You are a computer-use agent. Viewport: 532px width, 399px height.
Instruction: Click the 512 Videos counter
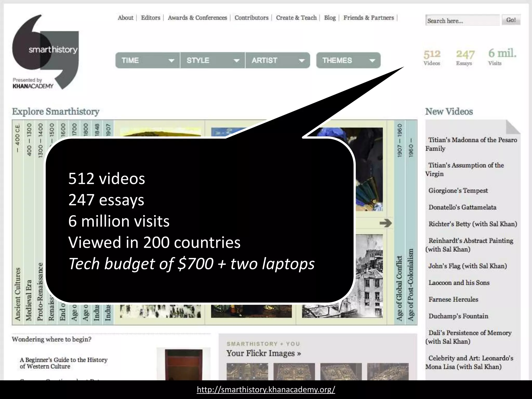pos(432,57)
